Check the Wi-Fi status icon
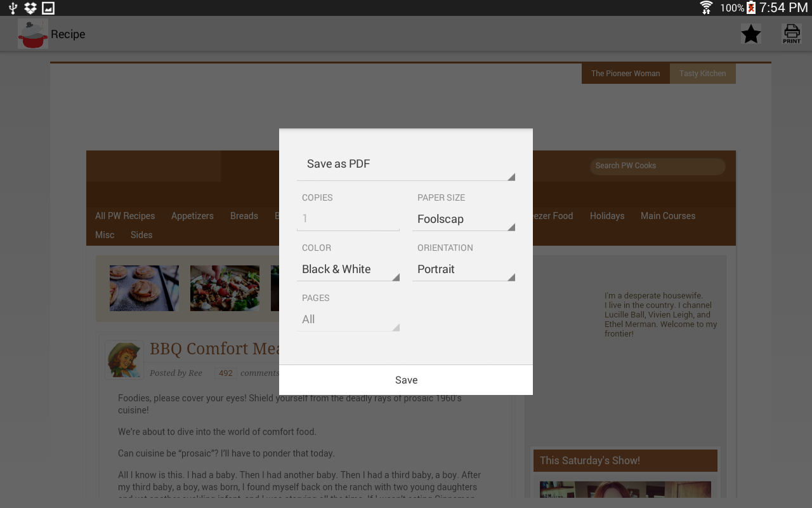Screen dimensions: 812x508 706,8
